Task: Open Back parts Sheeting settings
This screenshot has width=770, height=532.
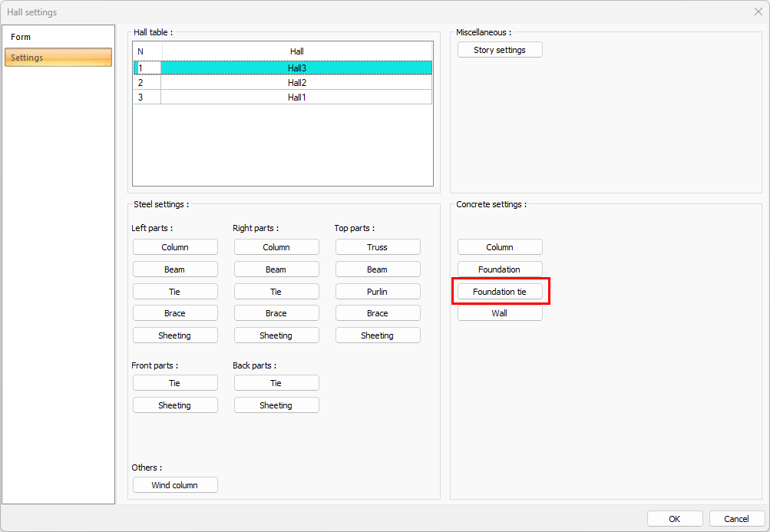Action: (x=276, y=405)
